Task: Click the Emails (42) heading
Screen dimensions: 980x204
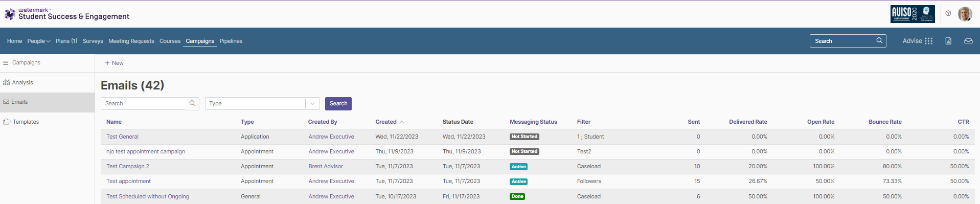Action: [x=132, y=85]
